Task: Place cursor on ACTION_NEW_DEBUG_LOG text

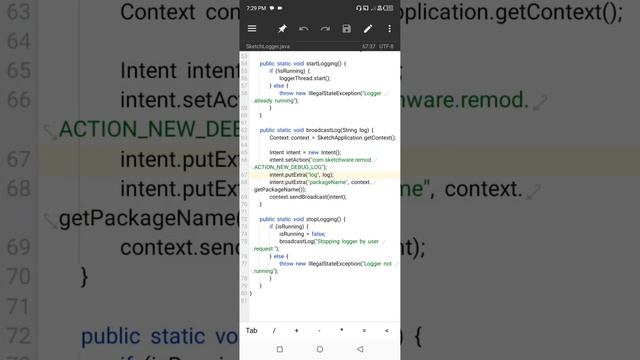Action: coord(290,167)
